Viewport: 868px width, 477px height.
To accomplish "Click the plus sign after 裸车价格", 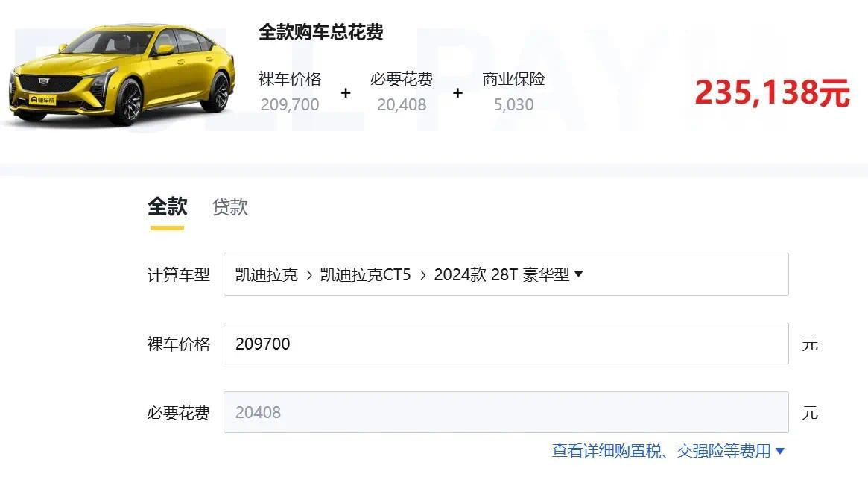I will coord(346,93).
